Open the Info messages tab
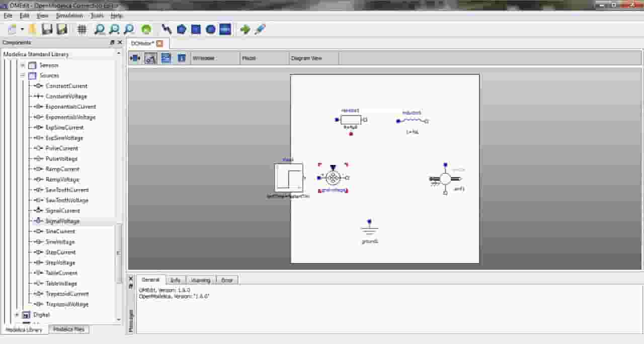The height and width of the screenshot is (344, 644). [176, 280]
